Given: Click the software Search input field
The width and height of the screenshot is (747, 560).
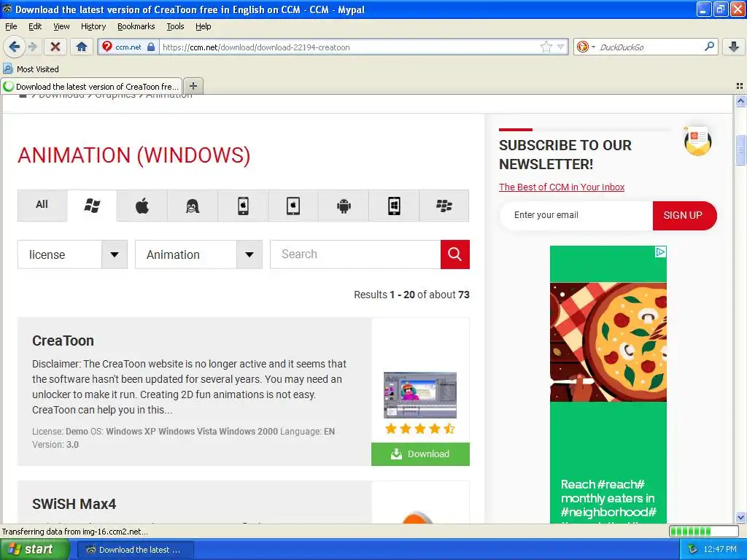Looking at the screenshot, I should pyautogui.click(x=355, y=254).
